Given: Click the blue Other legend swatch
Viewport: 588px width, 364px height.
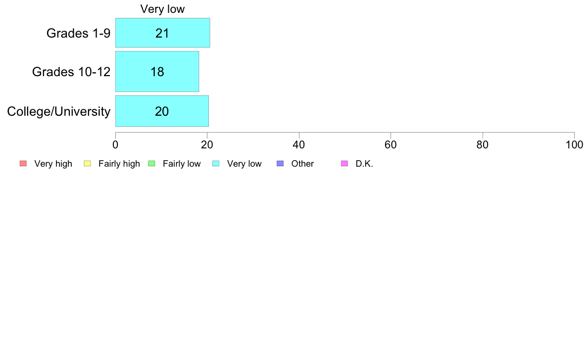Looking at the screenshot, I should [280, 163].
